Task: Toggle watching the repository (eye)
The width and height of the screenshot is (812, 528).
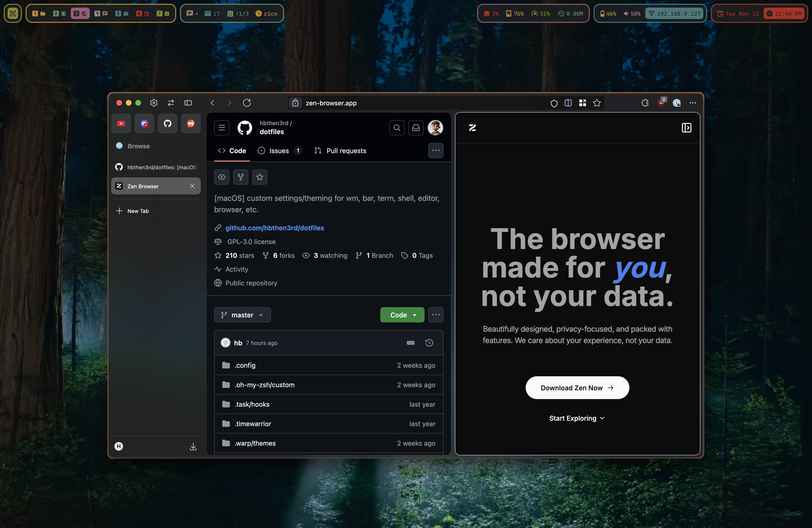Action: 222,177
